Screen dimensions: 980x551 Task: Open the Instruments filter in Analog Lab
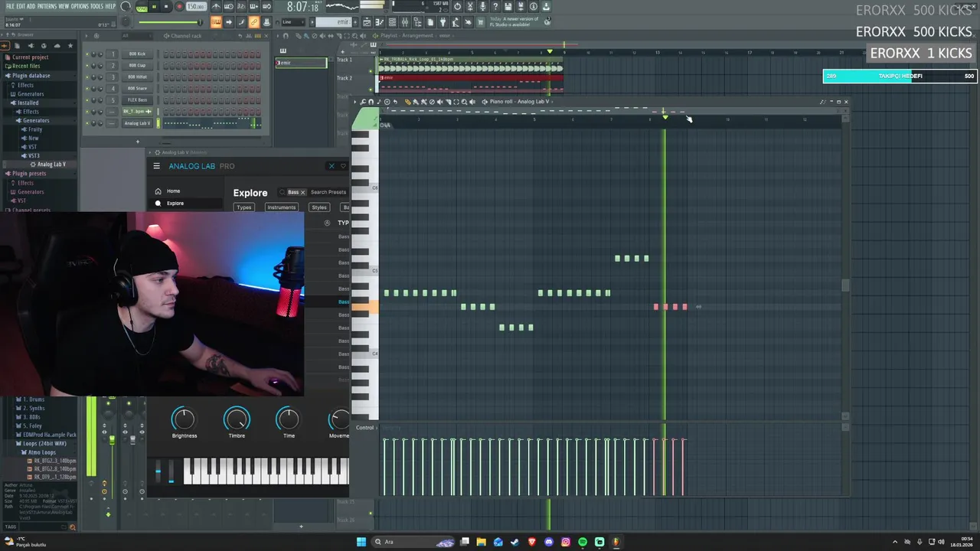coord(281,207)
